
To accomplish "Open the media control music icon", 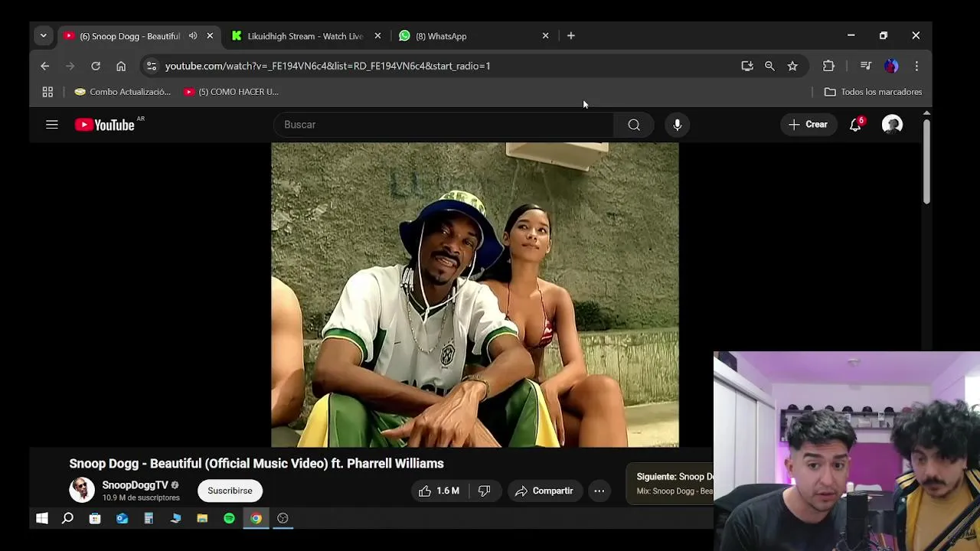I will 866,66.
